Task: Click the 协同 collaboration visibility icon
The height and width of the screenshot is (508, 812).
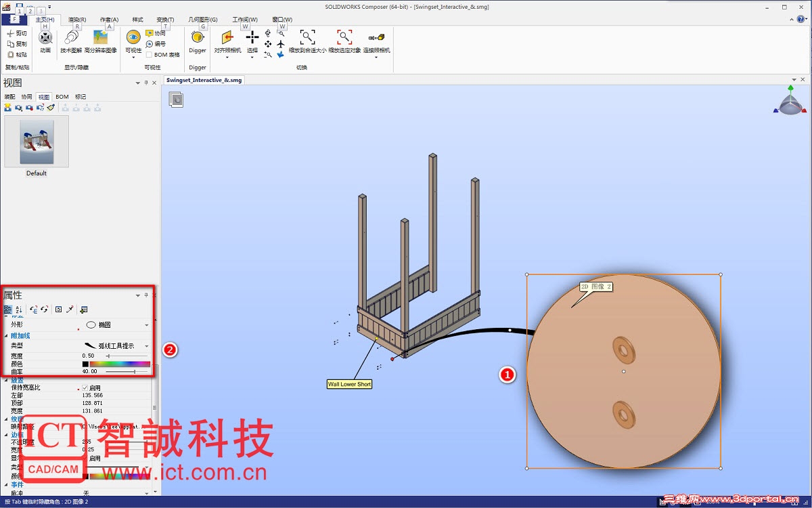Action: coord(150,33)
